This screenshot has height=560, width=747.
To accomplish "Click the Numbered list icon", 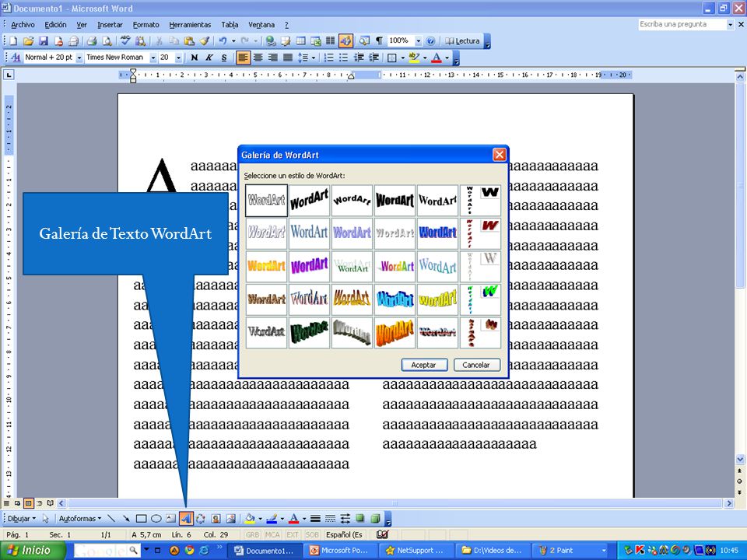I will coord(328,58).
